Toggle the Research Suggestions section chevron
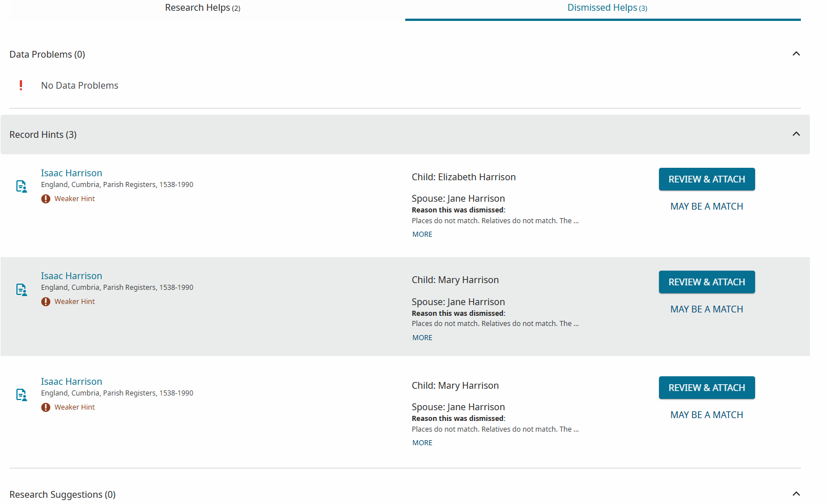Screen dimensions: 828x504 [x=796, y=494]
